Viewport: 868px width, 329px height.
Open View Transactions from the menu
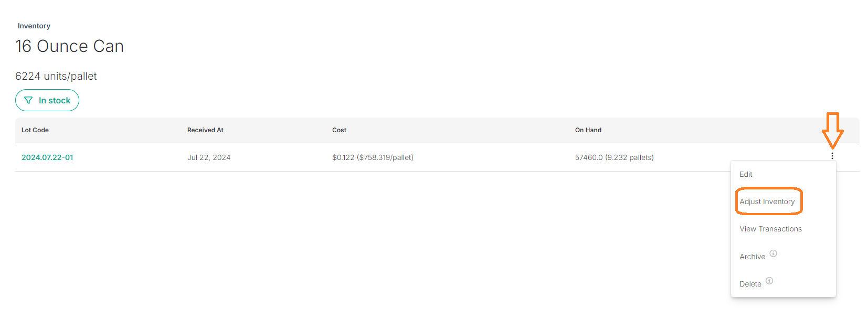(770, 229)
